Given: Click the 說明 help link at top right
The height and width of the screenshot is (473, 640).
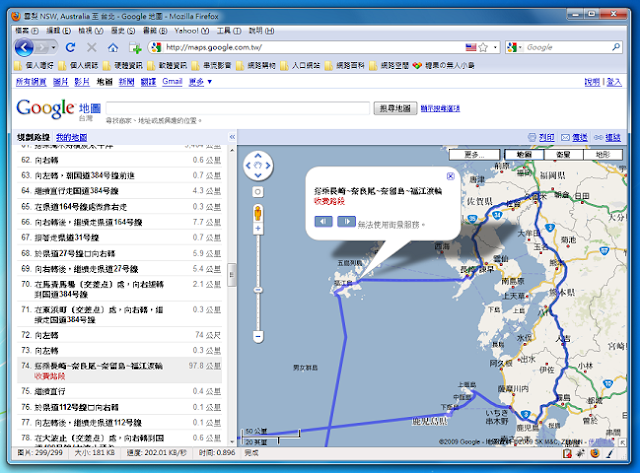Looking at the screenshot, I should (x=592, y=82).
